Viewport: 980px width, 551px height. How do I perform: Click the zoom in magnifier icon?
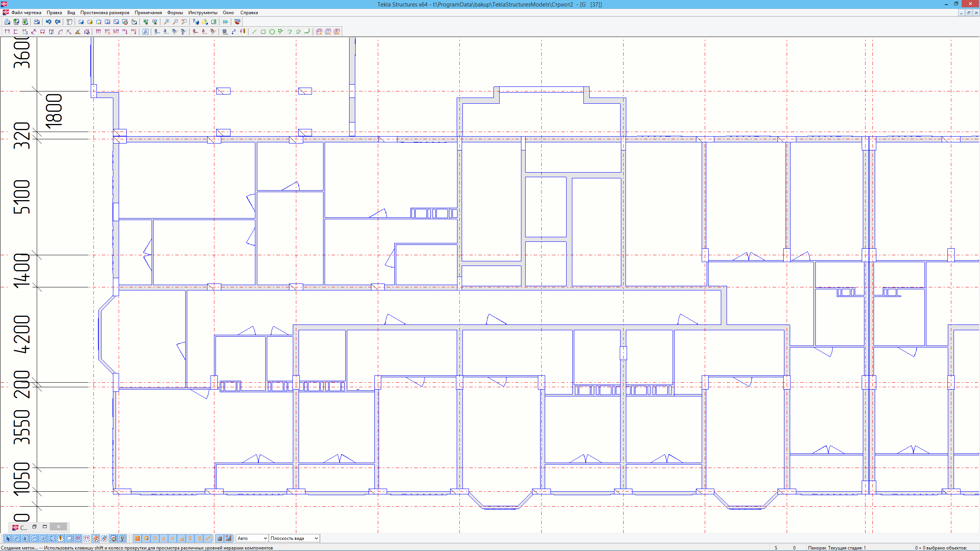(167, 22)
